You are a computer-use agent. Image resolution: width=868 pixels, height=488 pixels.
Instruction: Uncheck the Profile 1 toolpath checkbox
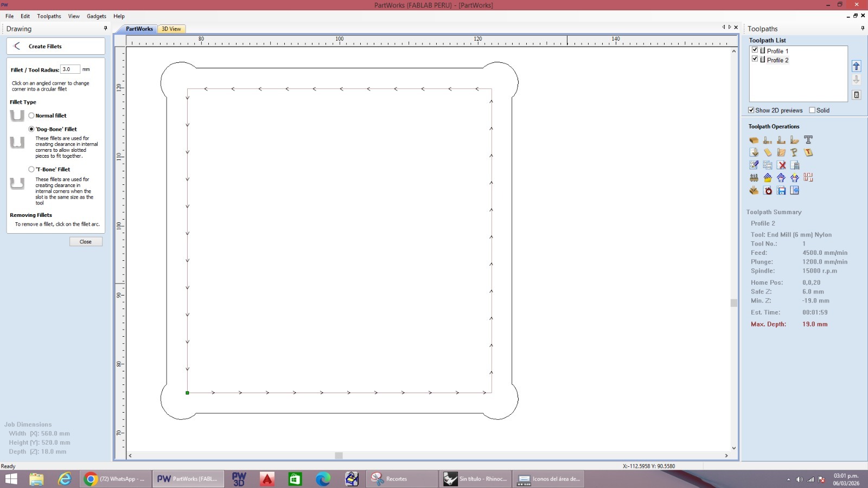click(755, 50)
